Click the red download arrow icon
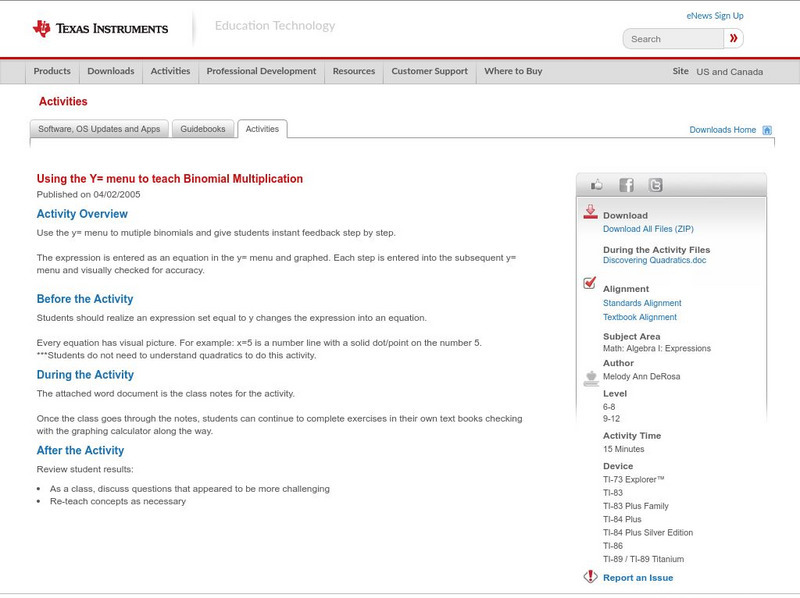Viewport: 800px width, 598px height. point(590,212)
